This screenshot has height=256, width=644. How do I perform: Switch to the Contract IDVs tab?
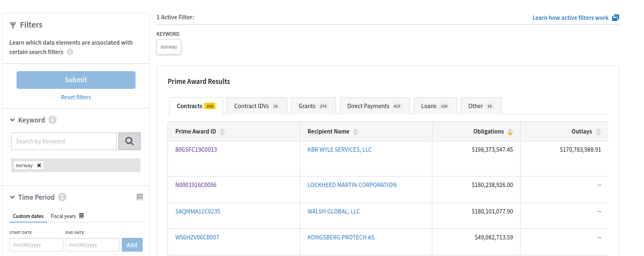point(257,106)
